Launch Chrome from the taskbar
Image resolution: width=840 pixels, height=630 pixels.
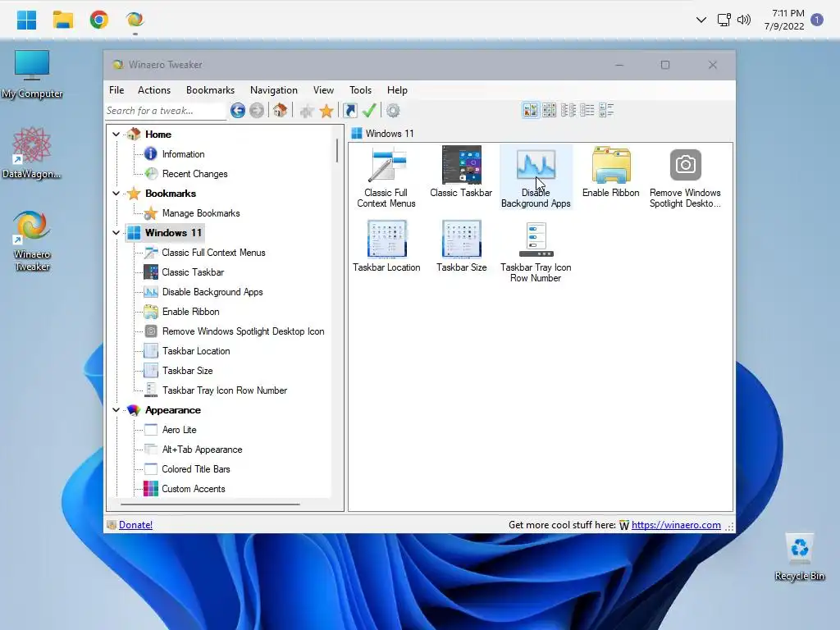[x=98, y=20]
